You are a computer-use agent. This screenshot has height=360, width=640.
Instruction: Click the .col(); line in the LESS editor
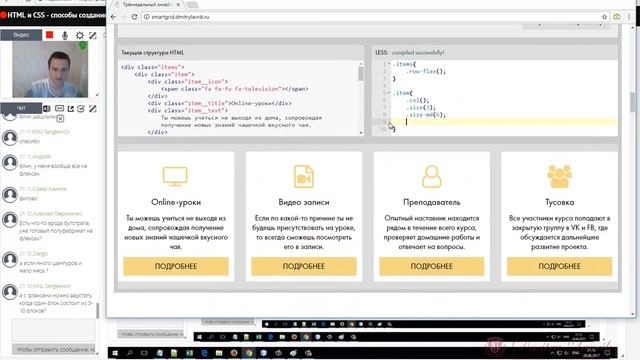pos(418,100)
